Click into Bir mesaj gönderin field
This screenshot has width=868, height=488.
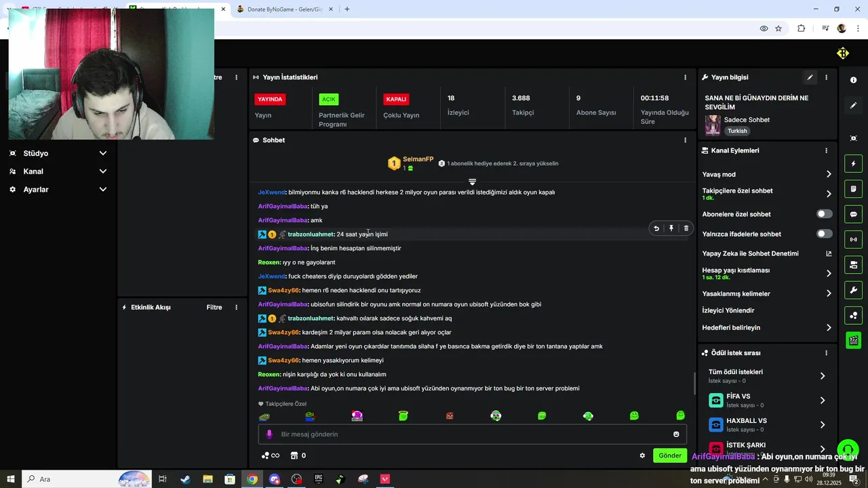(x=472, y=434)
